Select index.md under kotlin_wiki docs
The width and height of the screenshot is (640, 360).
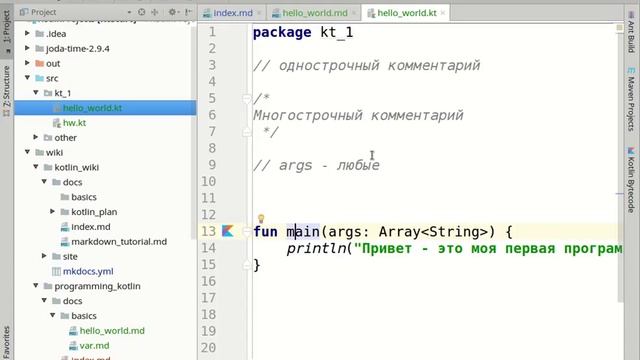pos(91,227)
